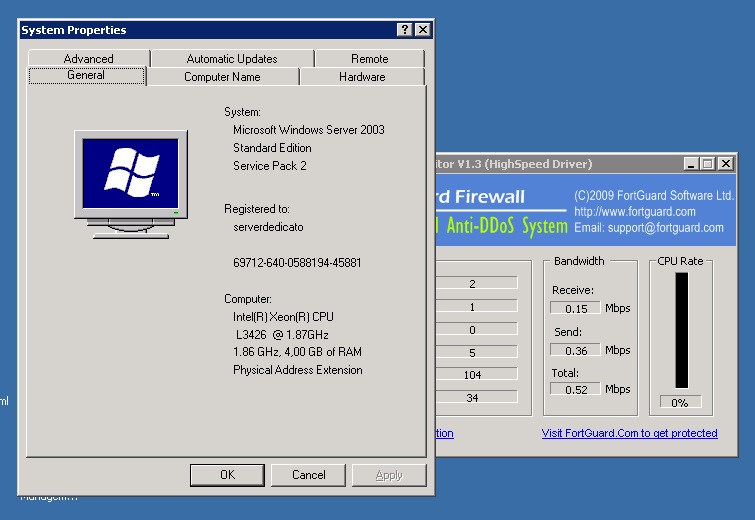Click the question mark help button
Image resolution: width=755 pixels, height=520 pixels.
pyautogui.click(x=404, y=30)
